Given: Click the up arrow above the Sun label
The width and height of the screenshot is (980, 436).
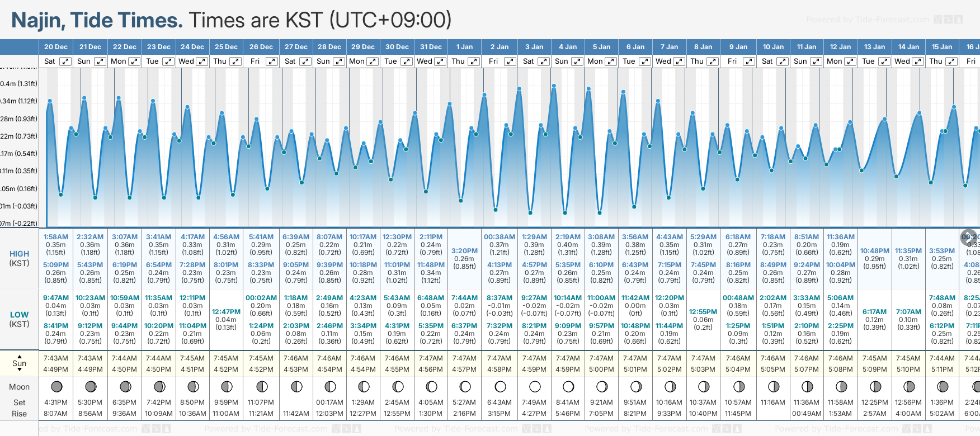Looking at the screenshot, I should [x=20, y=356].
